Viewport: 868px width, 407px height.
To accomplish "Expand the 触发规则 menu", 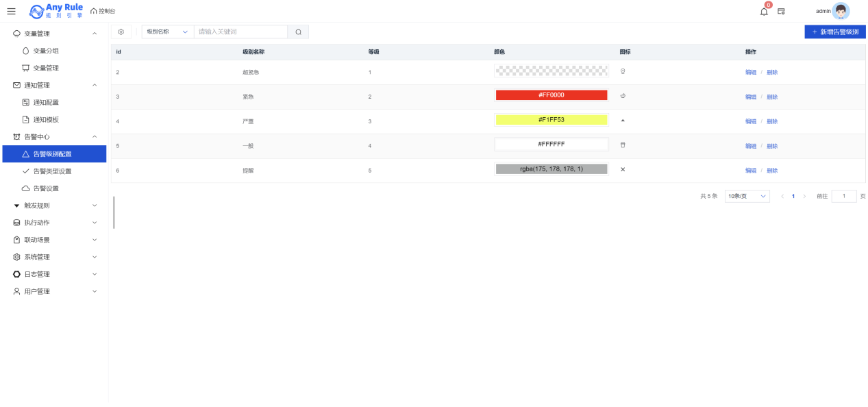I will [x=54, y=206].
